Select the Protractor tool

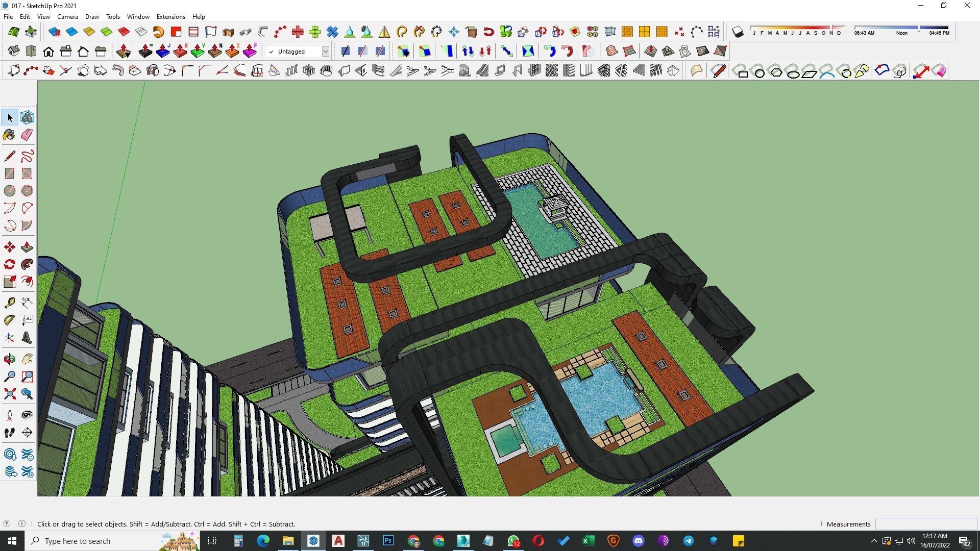coord(10,320)
